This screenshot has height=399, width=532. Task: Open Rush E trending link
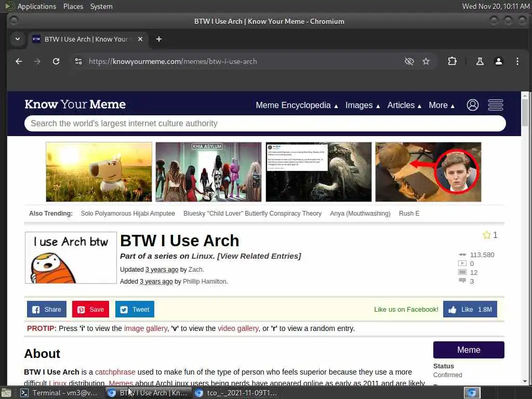click(409, 214)
